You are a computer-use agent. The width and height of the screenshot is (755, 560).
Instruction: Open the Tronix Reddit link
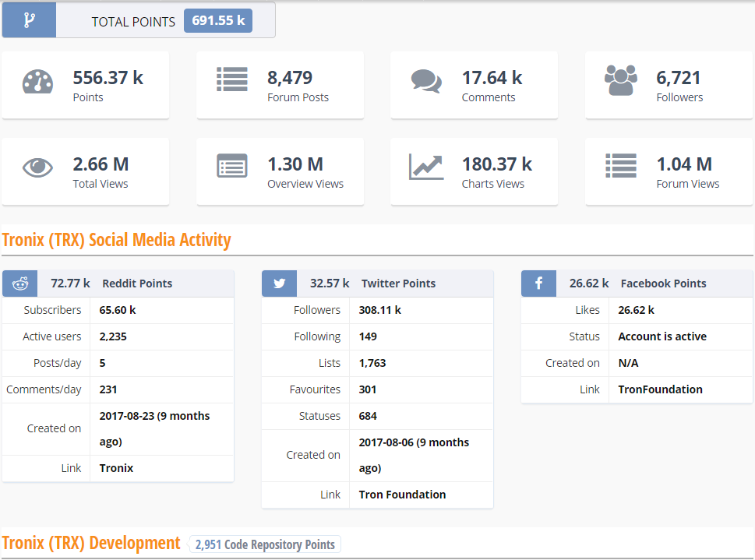click(x=116, y=468)
